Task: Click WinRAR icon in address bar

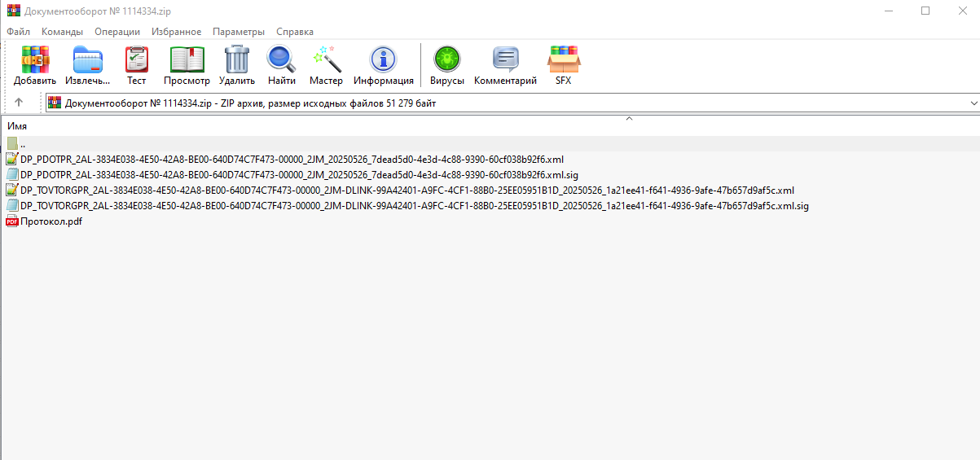Action: (55, 103)
